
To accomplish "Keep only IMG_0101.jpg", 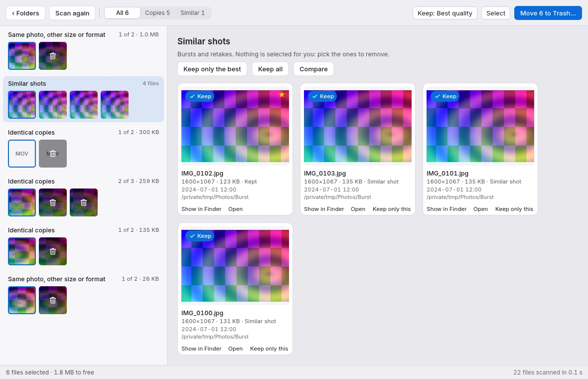I will click(x=514, y=209).
